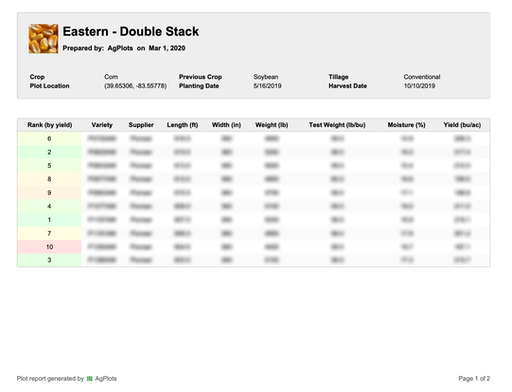Click 'Plot report generated by' footer text
The width and height of the screenshot is (512, 392).
(x=50, y=379)
